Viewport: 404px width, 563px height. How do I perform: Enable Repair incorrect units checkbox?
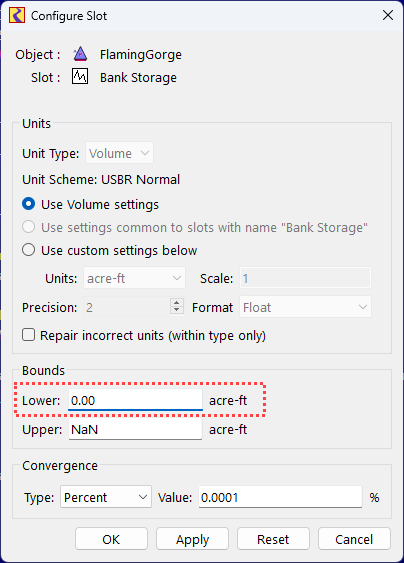(x=29, y=335)
